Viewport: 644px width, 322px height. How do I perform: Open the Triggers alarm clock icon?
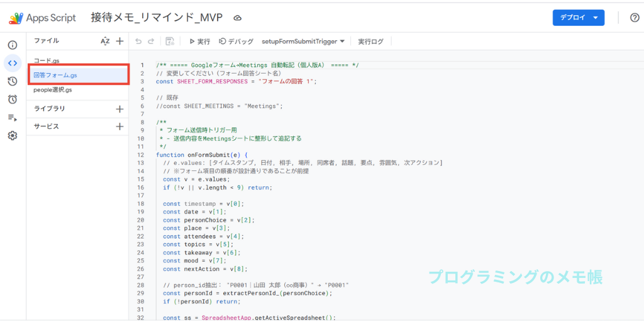tap(12, 99)
